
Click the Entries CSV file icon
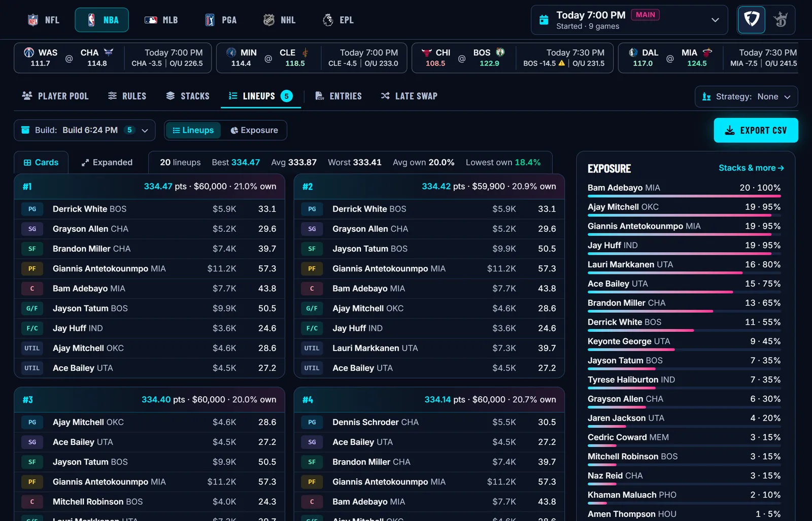point(320,96)
